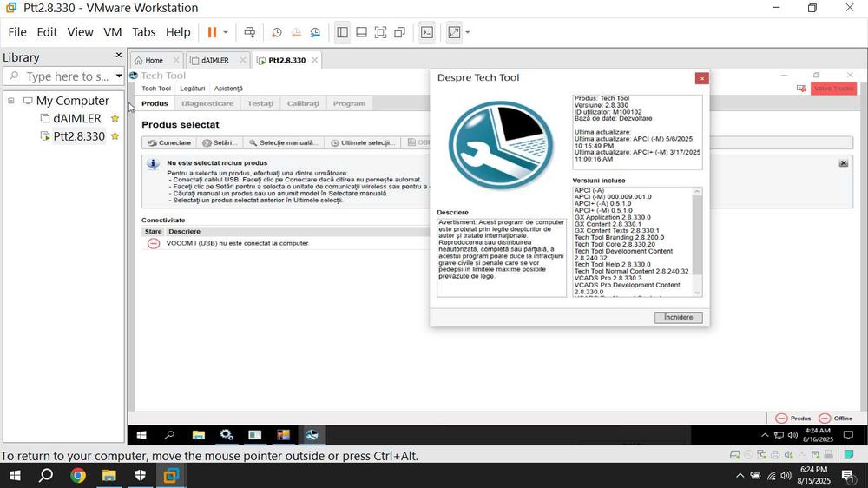Click the Conectare button
868x488 pixels.
click(x=169, y=143)
